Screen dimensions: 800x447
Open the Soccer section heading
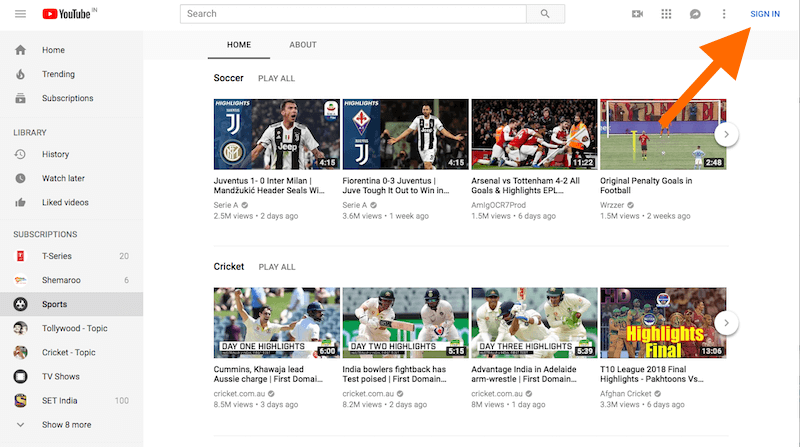229,78
